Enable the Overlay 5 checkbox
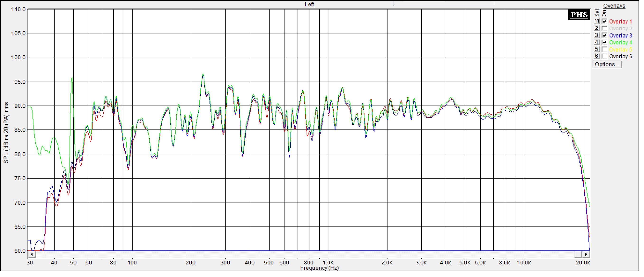The width and height of the screenshot is (644, 277). pos(605,50)
